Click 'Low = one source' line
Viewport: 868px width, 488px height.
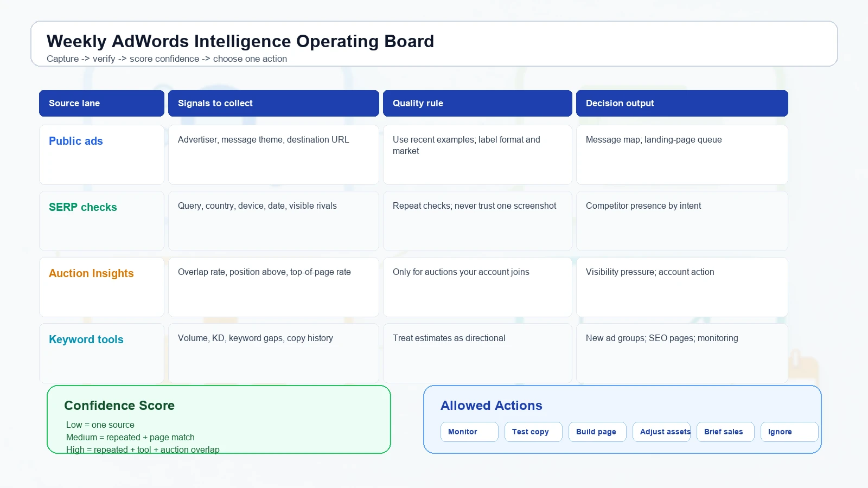click(x=100, y=425)
